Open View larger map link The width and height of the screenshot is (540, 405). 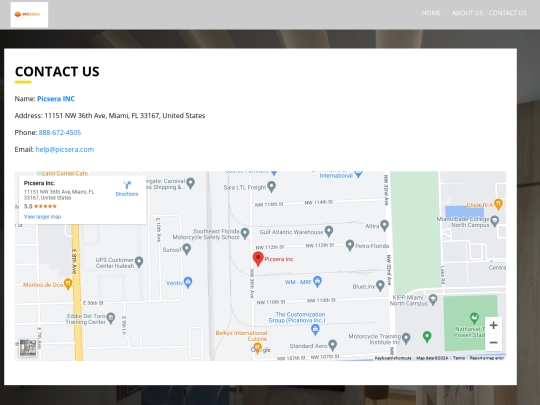42,217
